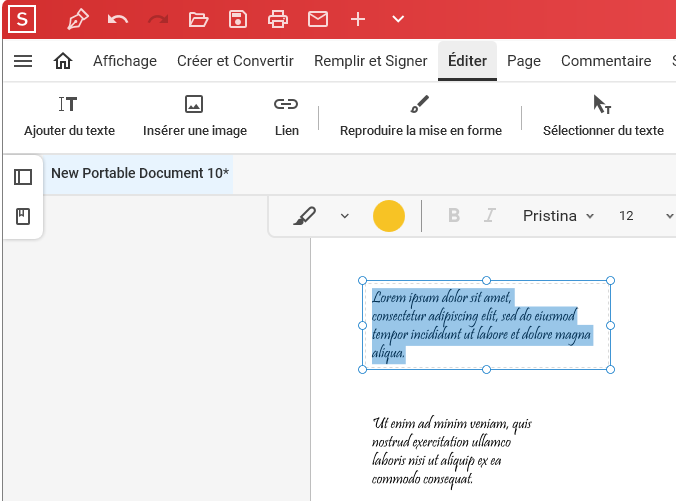Image resolution: width=676 pixels, height=501 pixels.
Task: Select the Éditer tab
Action: point(467,61)
